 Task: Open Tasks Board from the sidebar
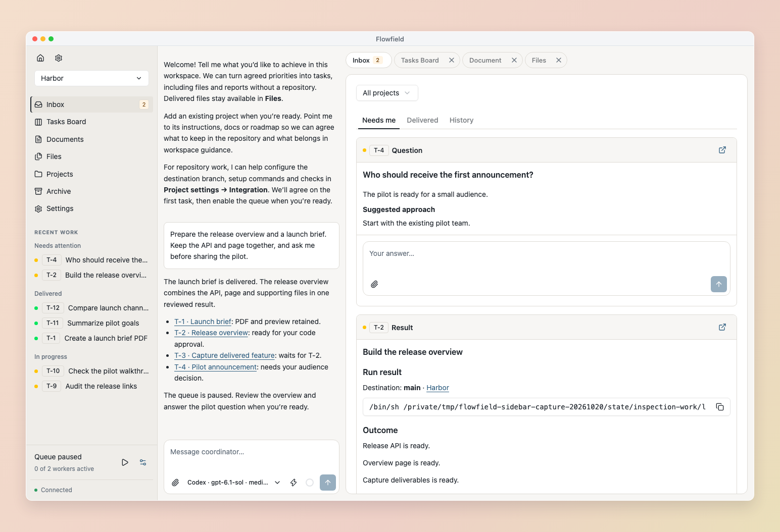tap(91, 122)
